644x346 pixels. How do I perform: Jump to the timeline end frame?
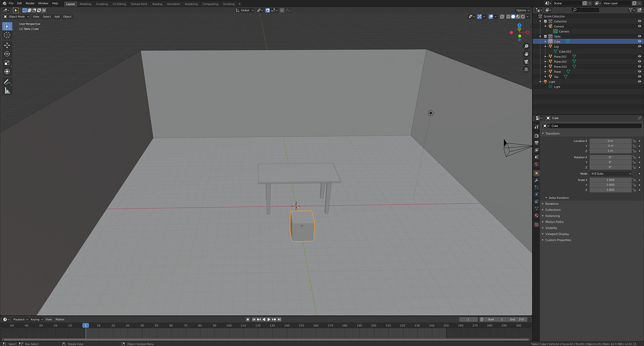point(279,320)
